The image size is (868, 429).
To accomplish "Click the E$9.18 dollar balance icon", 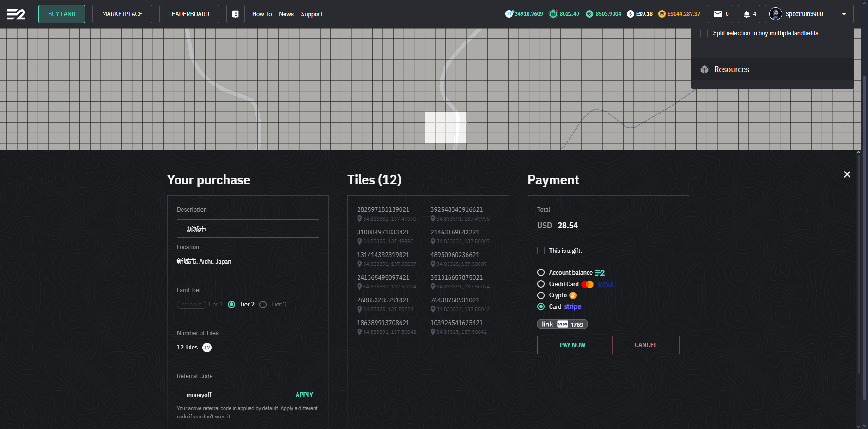I will pos(630,14).
